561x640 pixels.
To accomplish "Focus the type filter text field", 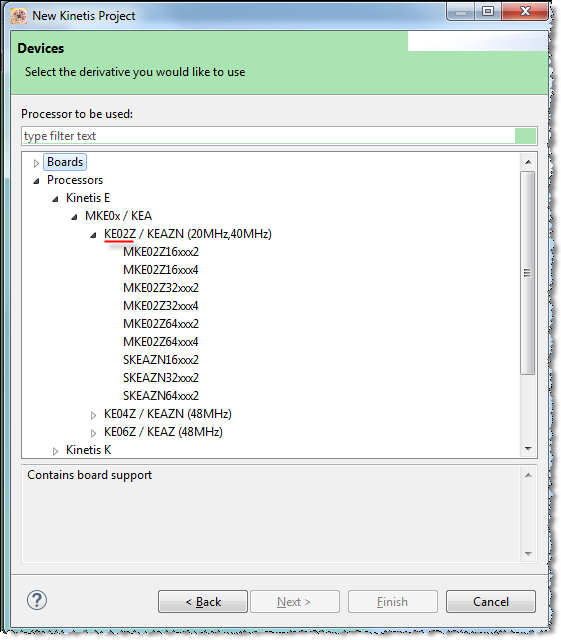I will (x=279, y=136).
